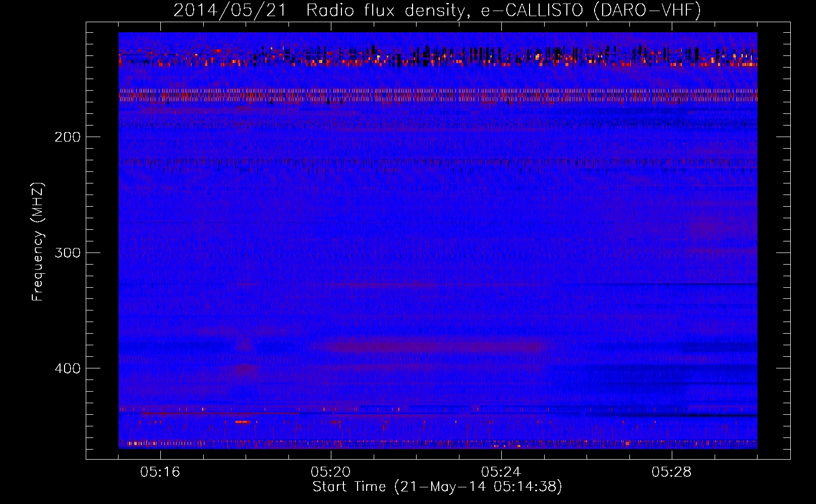The image size is (816, 504).
Task: Click the 05:28 time tick label
Action: [x=672, y=472]
